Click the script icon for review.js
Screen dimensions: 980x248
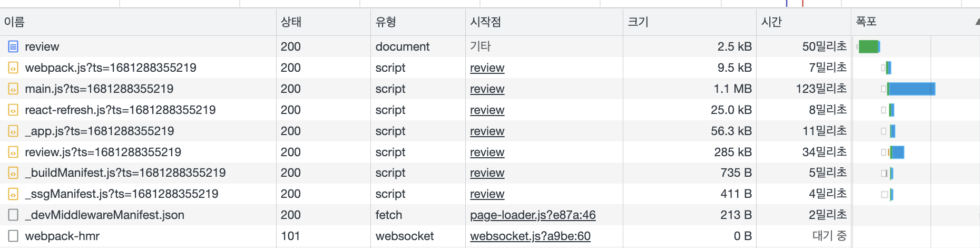[x=13, y=152]
